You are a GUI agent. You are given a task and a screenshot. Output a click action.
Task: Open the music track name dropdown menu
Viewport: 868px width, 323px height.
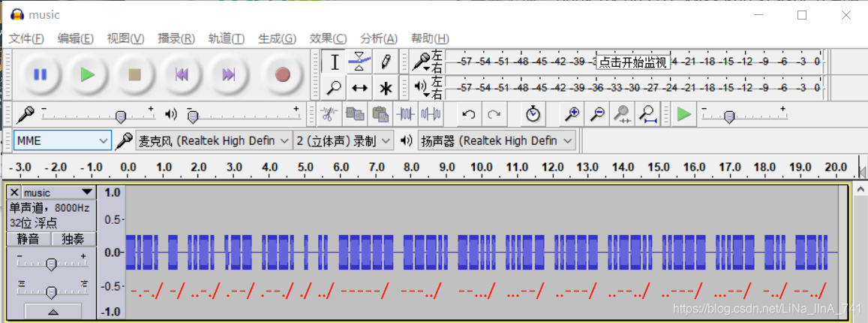point(59,192)
